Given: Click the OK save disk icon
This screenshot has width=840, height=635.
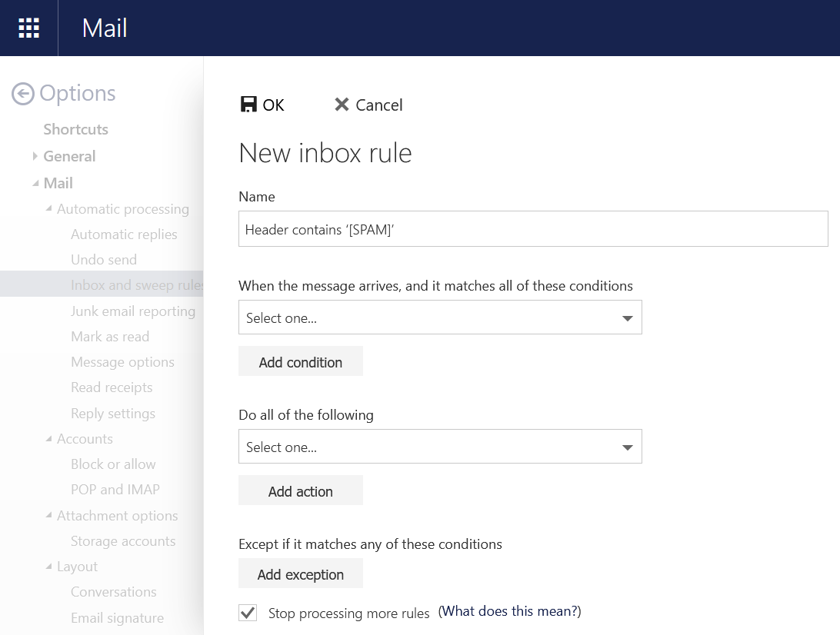Looking at the screenshot, I should click(248, 105).
